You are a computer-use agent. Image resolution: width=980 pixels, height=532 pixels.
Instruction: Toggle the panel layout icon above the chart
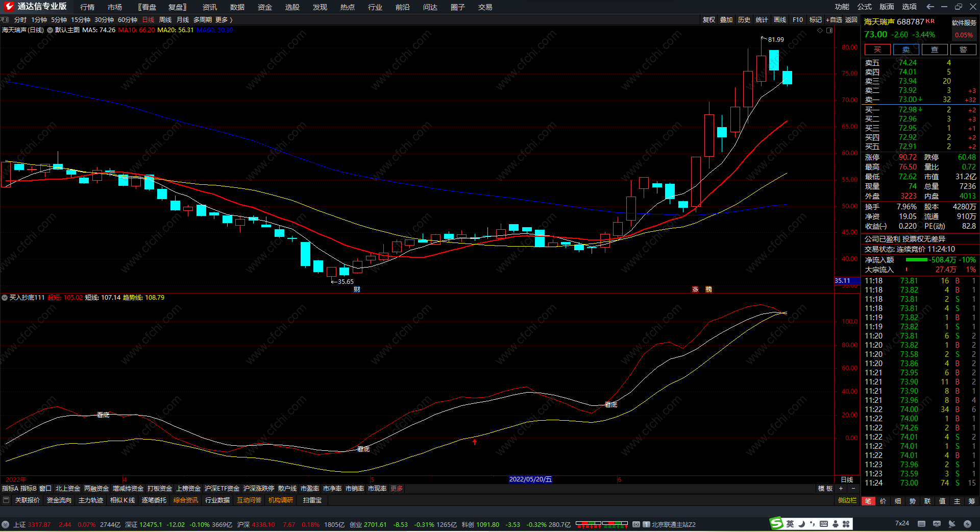(x=829, y=30)
